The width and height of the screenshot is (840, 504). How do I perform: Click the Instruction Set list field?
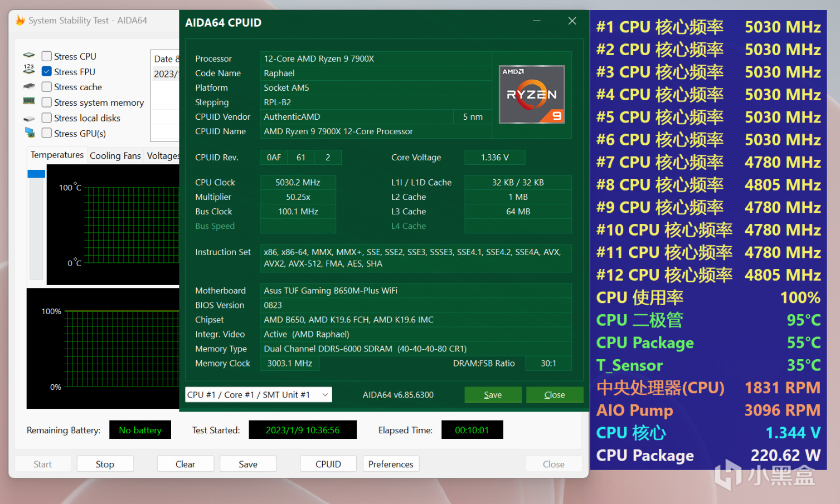(416, 258)
